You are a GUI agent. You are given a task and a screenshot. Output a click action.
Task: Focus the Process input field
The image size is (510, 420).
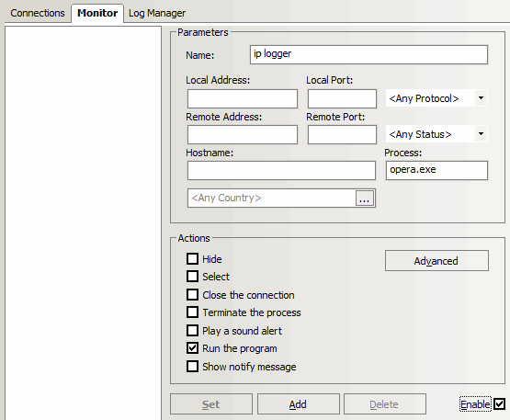click(436, 170)
